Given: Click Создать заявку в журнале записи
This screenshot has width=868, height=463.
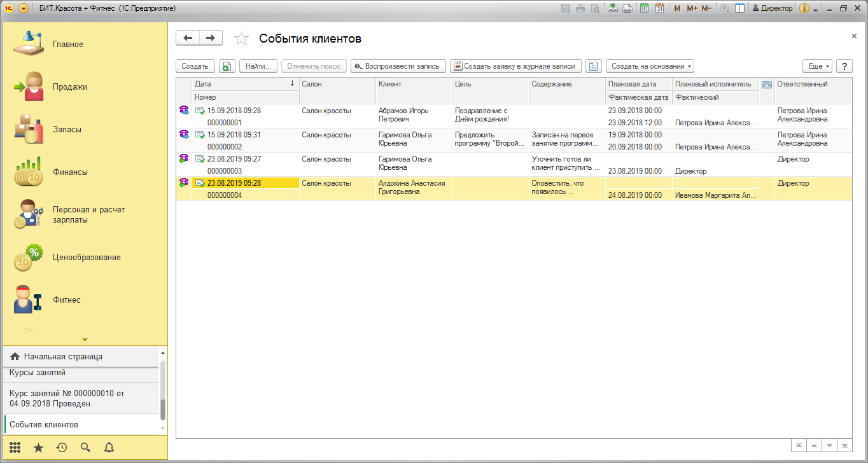Looking at the screenshot, I should tap(515, 66).
